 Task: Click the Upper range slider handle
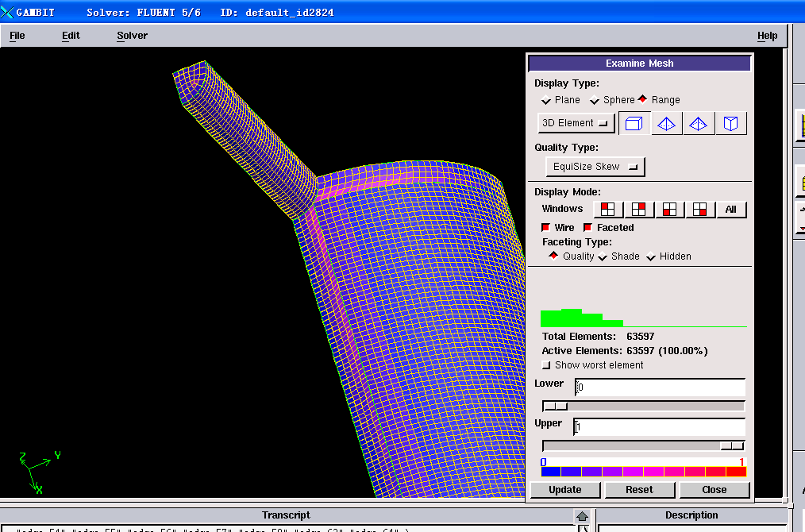pos(731,446)
